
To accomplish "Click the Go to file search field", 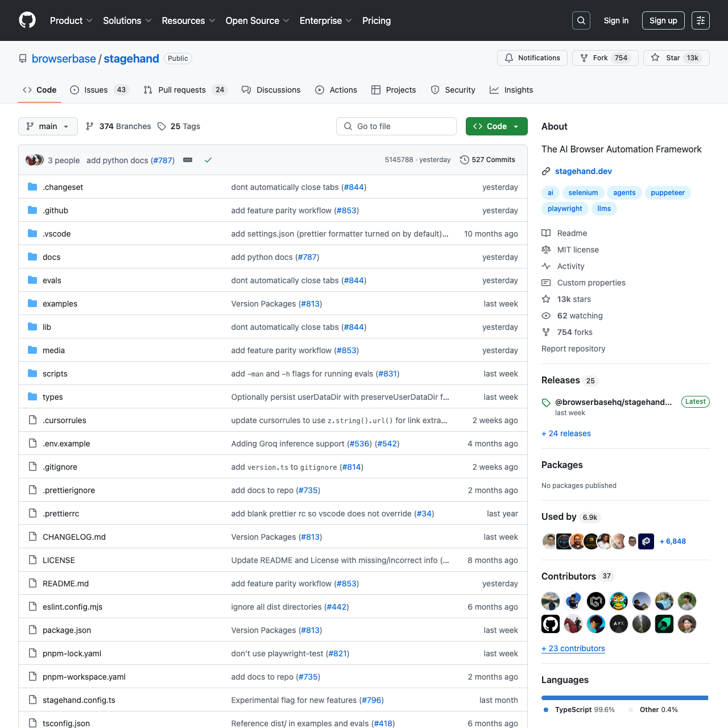I will pyautogui.click(x=396, y=126).
